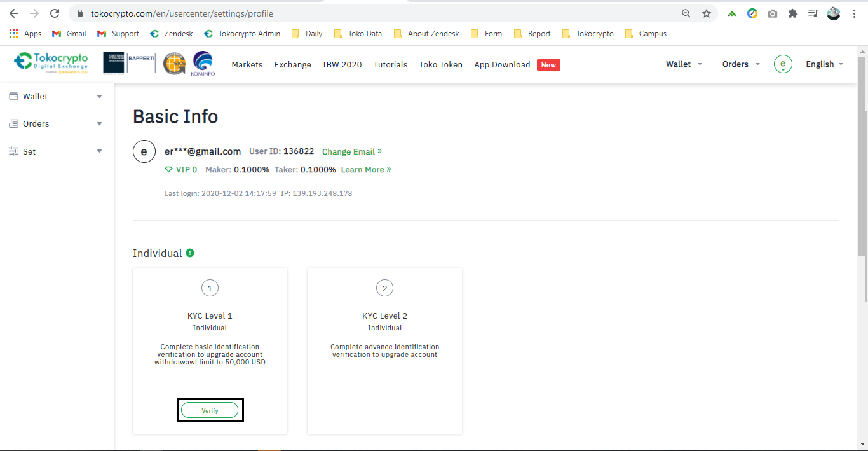Image resolution: width=868 pixels, height=451 pixels.
Task: Open the Apps grid in the bookmarks bar
Action: [x=25, y=34]
